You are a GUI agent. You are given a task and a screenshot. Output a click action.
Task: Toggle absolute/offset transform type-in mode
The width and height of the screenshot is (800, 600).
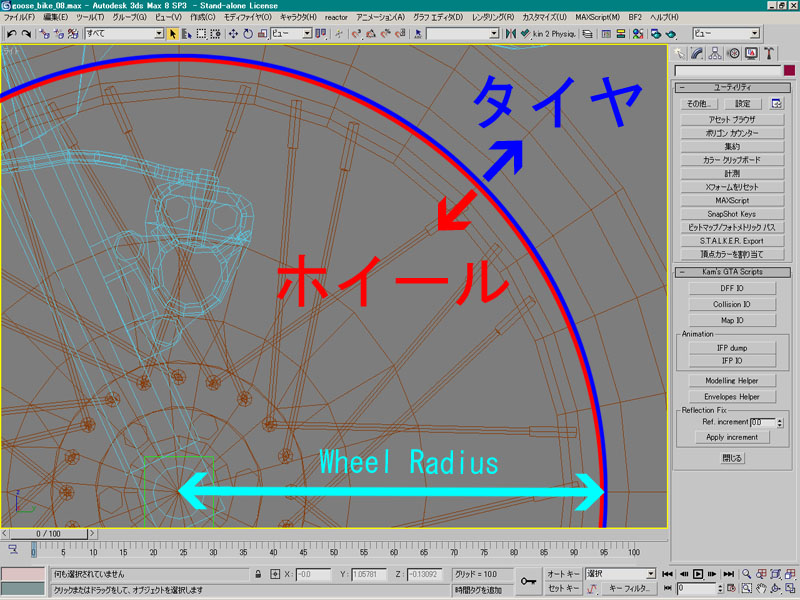point(275,574)
